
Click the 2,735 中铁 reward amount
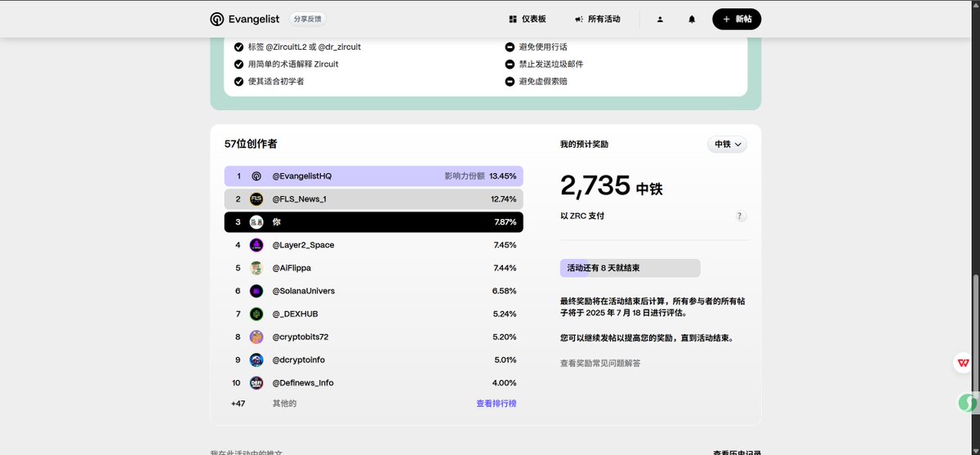612,185
